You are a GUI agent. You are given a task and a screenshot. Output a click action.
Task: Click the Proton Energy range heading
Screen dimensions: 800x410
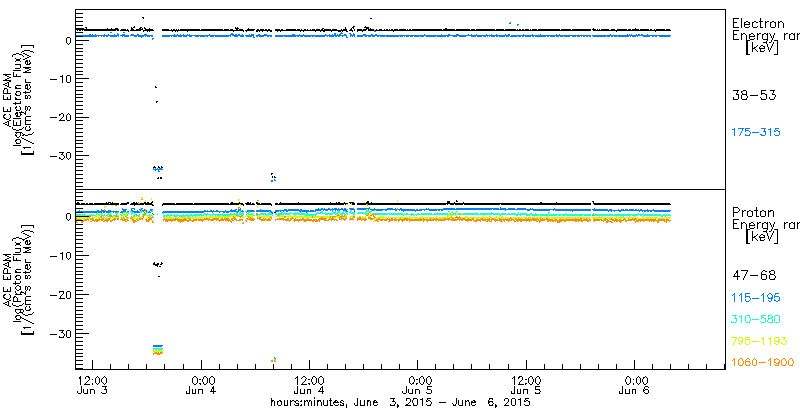tap(766, 218)
